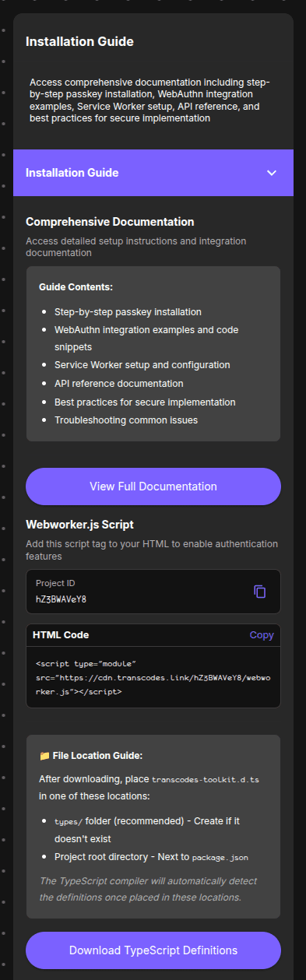
Task: Click the script tag code block
Action: click(x=153, y=677)
